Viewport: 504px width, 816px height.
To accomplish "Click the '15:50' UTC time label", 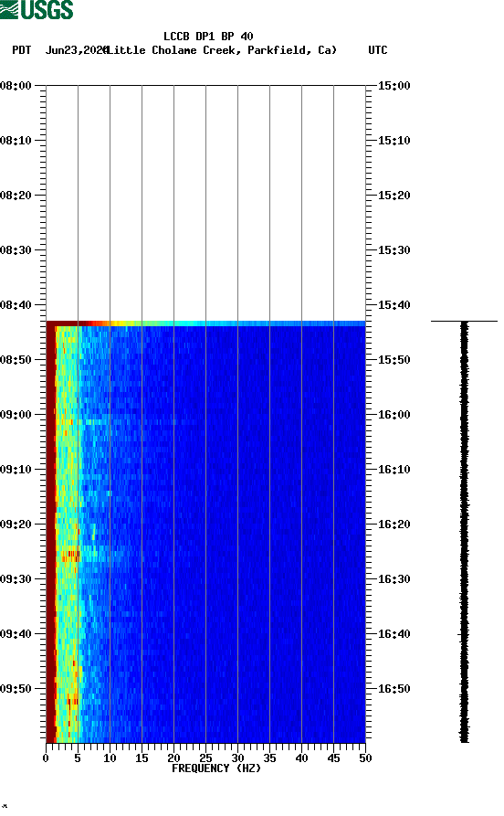I will click(394, 360).
